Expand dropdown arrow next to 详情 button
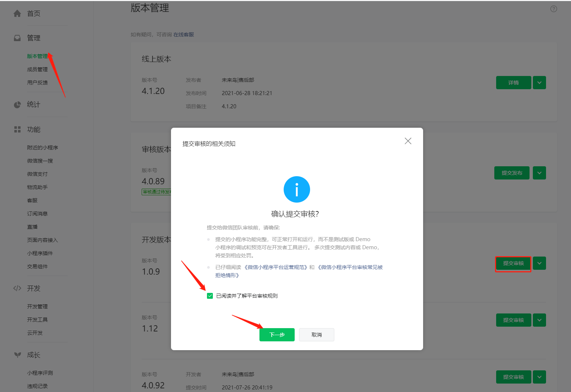The image size is (571, 392). click(539, 83)
